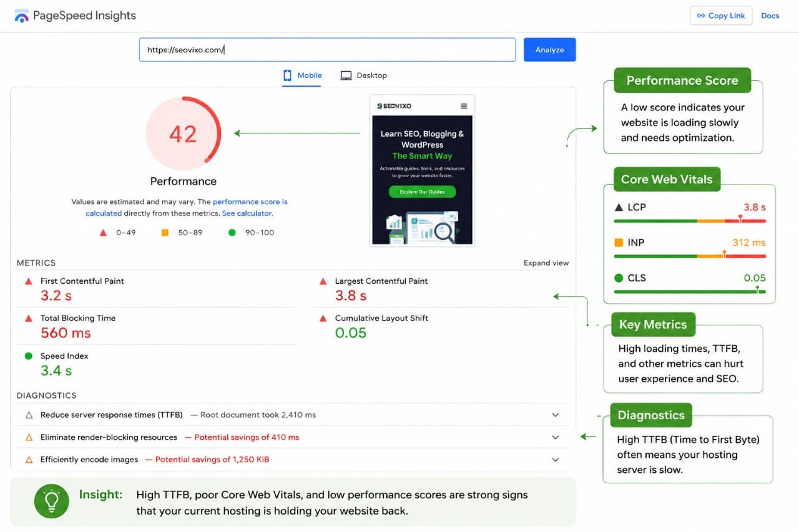The height and width of the screenshot is (532, 799).
Task: Click the Analyze button
Action: point(549,50)
